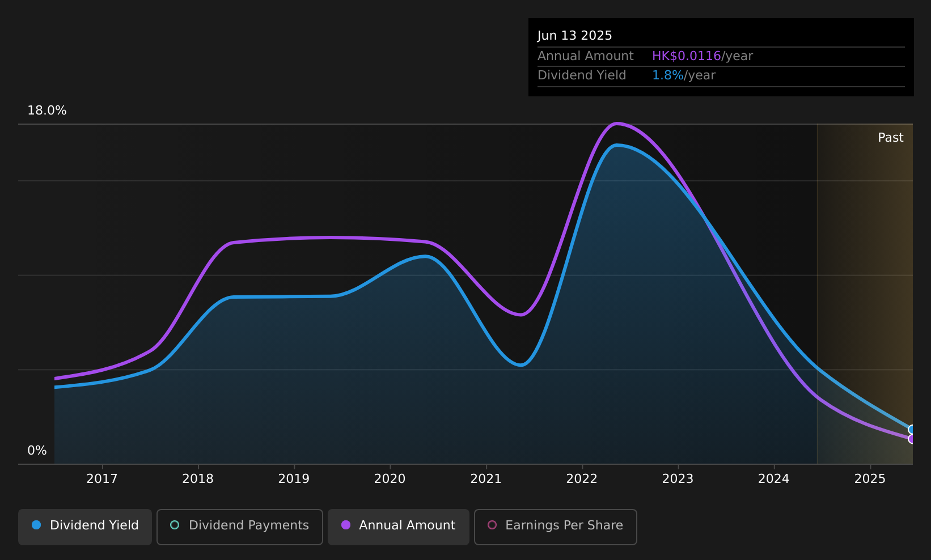Click the 18.0% y-axis label
931x560 pixels.
pyautogui.click(x=47, y=111)
